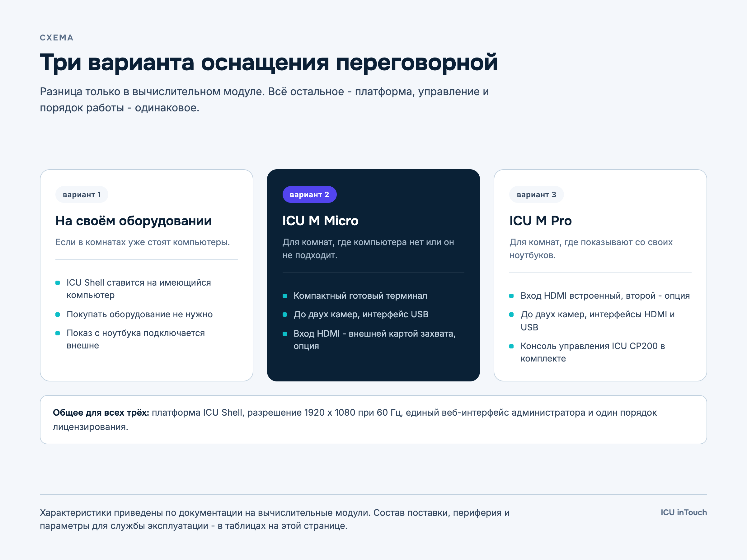Image resolution: width=747 pixels, height=560 pixels.
Task: Click the «ICU inTouch» footer brand
Action: 684,512
